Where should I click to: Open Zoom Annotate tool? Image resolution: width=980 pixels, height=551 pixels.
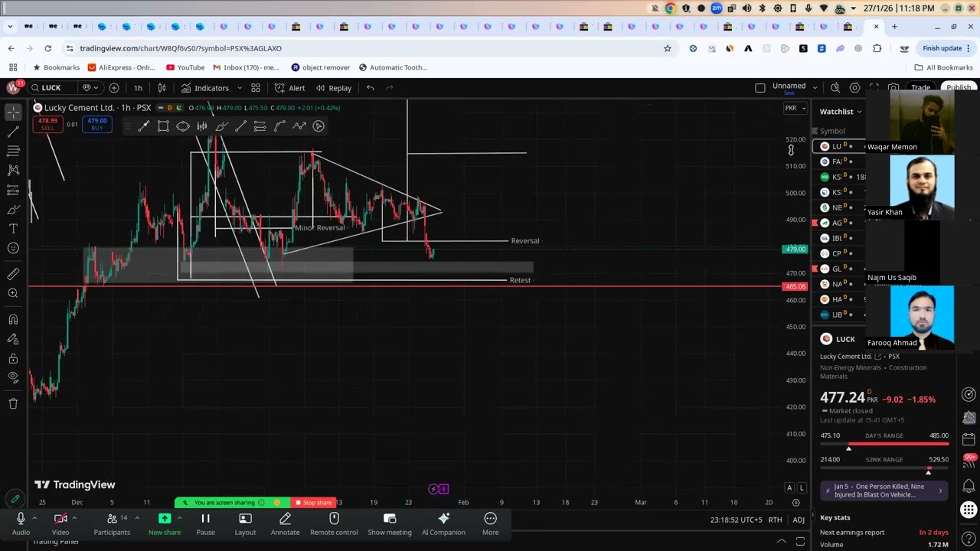click(285, 524)
